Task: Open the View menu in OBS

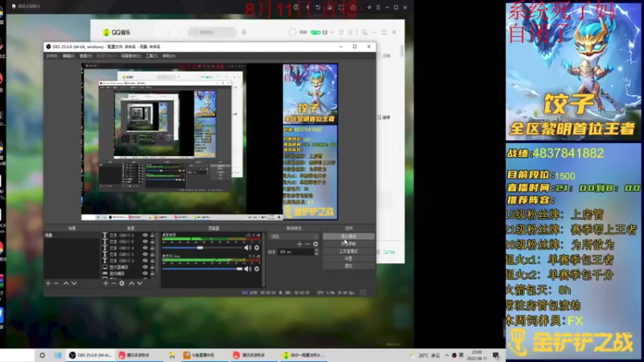Action: 85,56
